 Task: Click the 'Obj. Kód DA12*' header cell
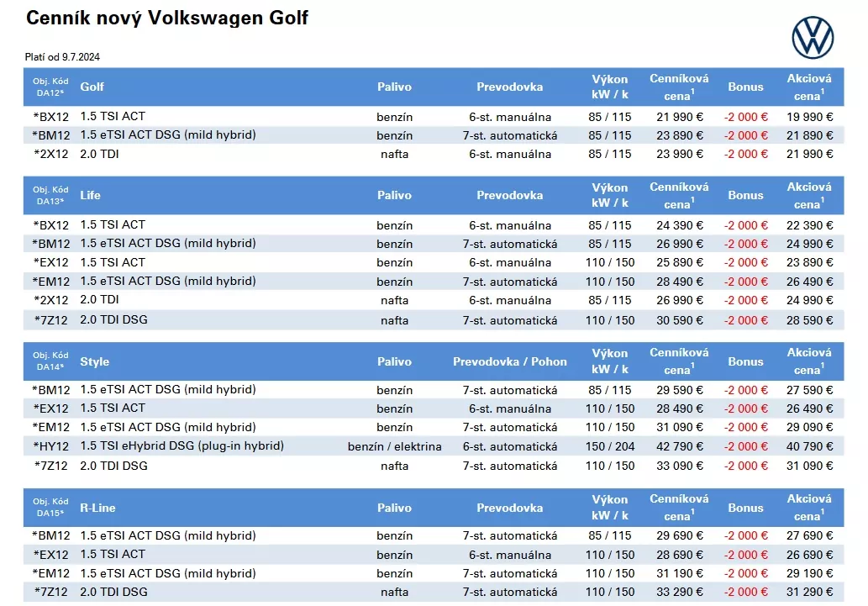[x=50, y=87]
